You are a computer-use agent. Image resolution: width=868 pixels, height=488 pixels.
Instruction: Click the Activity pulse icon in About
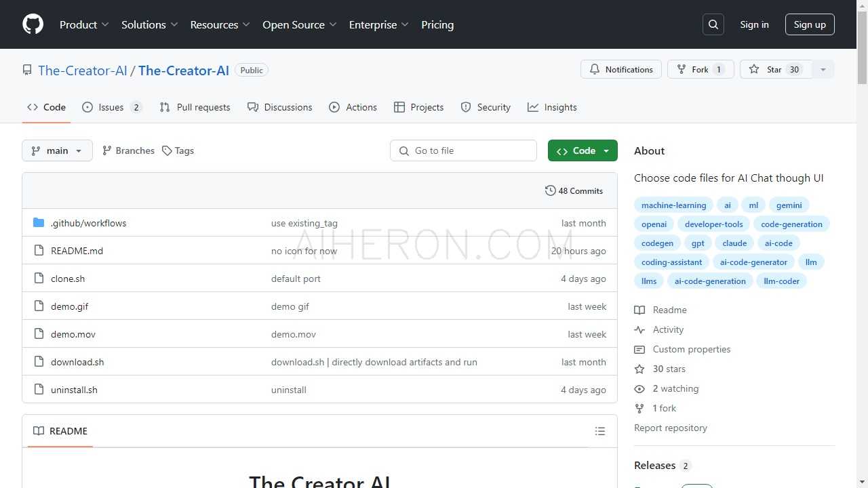pos(639,329)
